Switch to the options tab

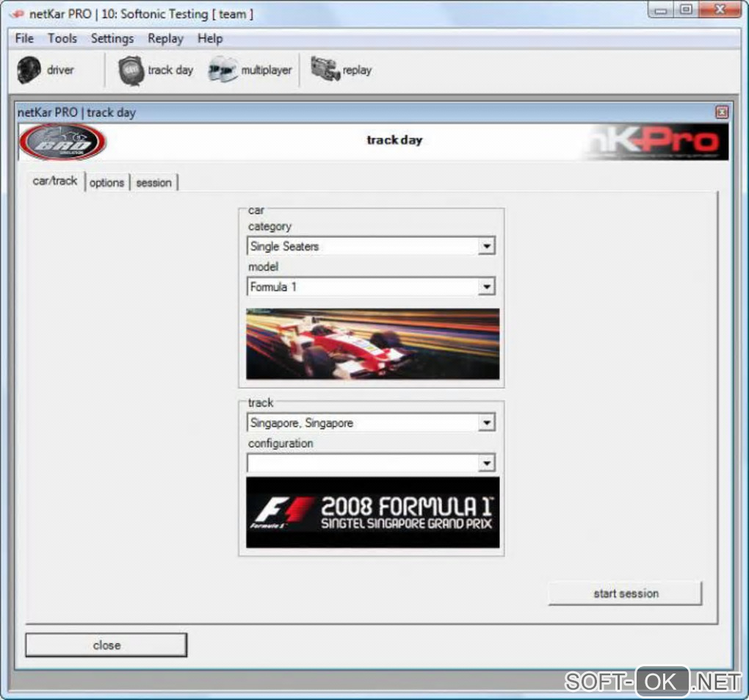(106, 182)
